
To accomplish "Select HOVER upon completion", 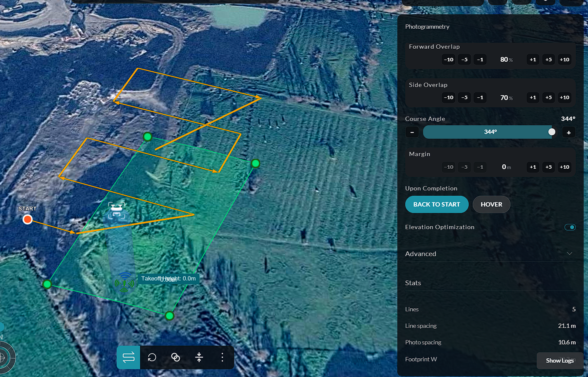I will [x=491, y=204].
